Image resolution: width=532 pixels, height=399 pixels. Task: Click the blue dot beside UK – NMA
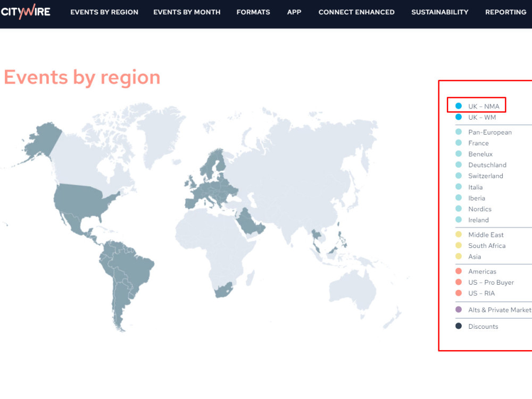pos(459,106)
